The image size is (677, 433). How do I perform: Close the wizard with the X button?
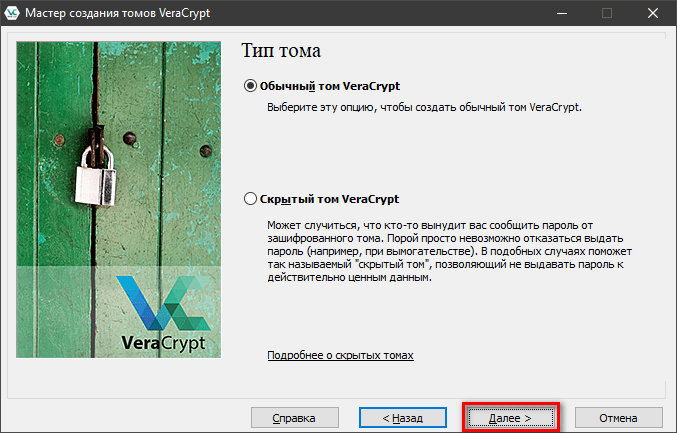coord(652,13)
